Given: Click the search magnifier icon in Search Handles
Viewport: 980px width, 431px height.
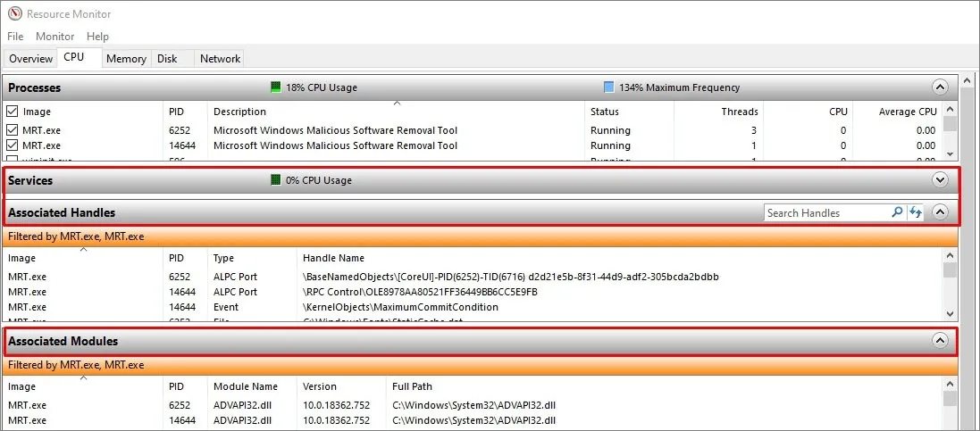Looking at the screenshot, I should 897,212.
